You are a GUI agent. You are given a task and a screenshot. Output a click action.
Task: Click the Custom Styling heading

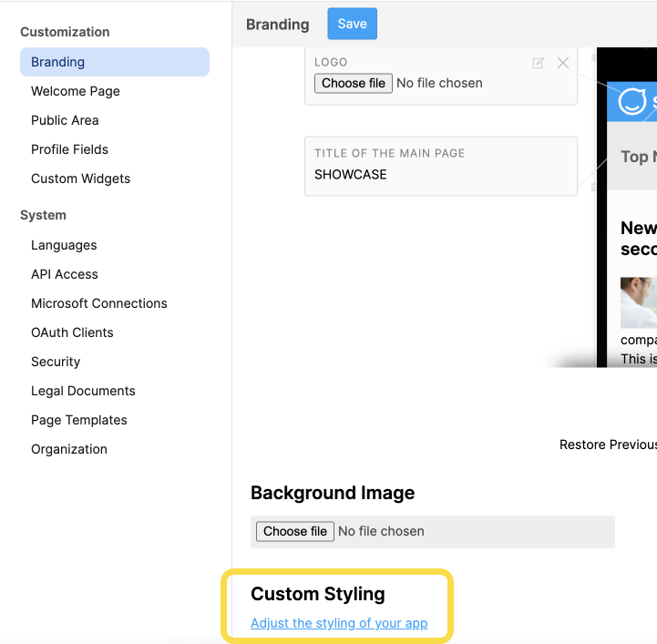pos(318,594)
